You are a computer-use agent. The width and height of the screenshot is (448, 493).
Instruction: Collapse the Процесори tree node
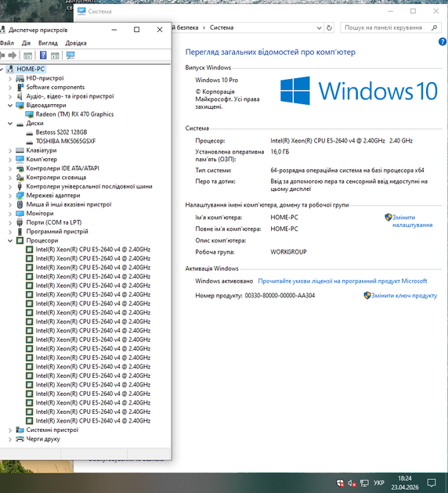tap(10, 240)
